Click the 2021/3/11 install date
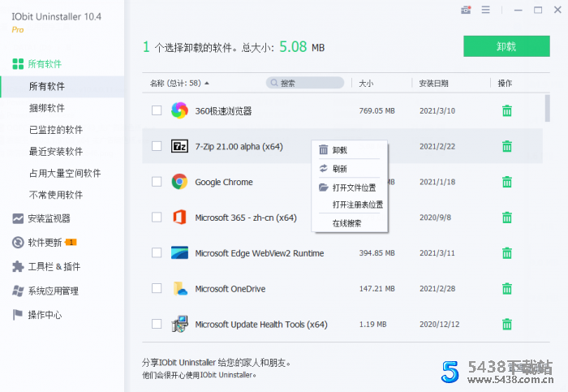568x392 pixels. click(437, 253)
